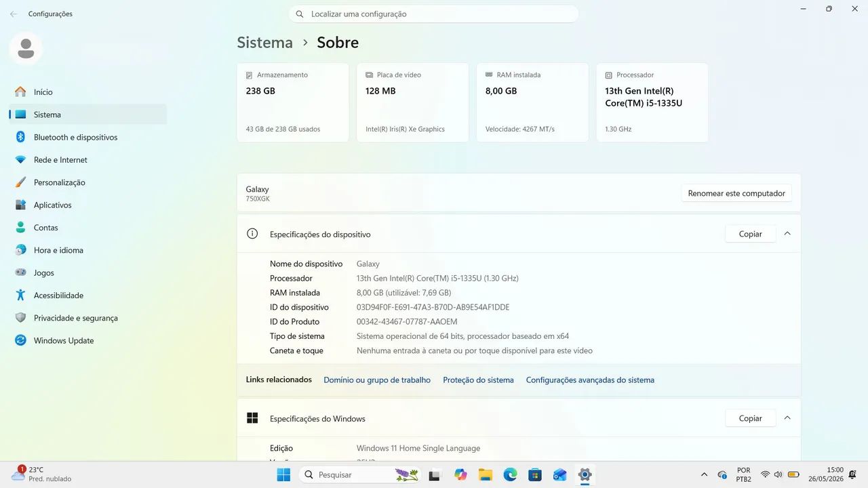Viewport: 868px width, 488px height.
Task: Show hidden tray icons chevron
Action: point(704,474)
